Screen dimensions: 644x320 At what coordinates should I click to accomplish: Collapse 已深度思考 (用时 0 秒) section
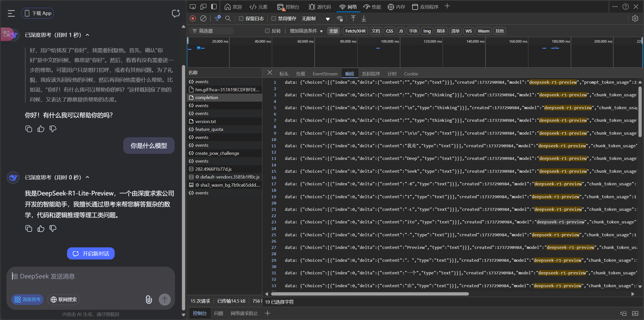click(87, 177)
